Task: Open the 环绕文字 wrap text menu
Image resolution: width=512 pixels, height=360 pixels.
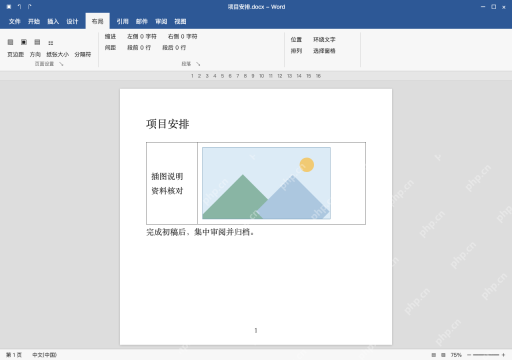Action: click(324, 39)
